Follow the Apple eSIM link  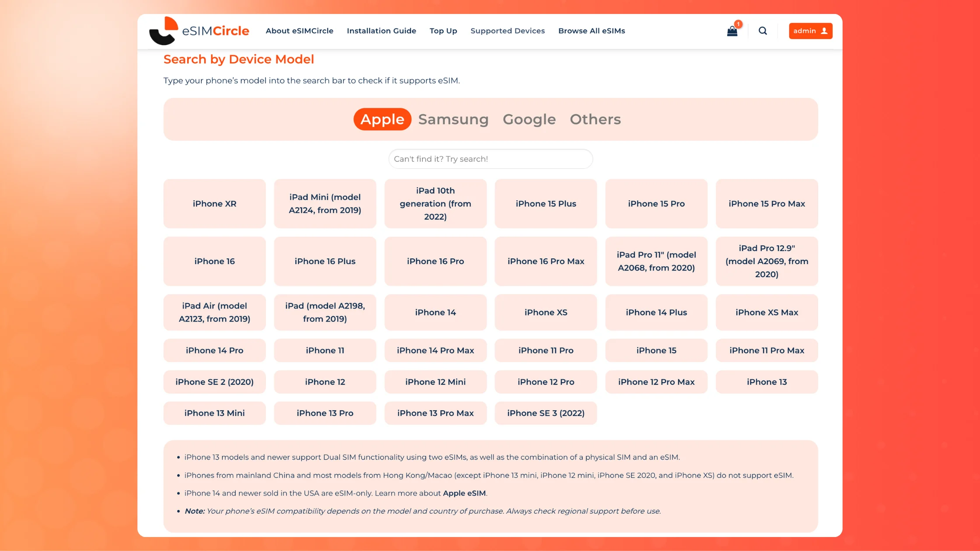click(464, 493)
